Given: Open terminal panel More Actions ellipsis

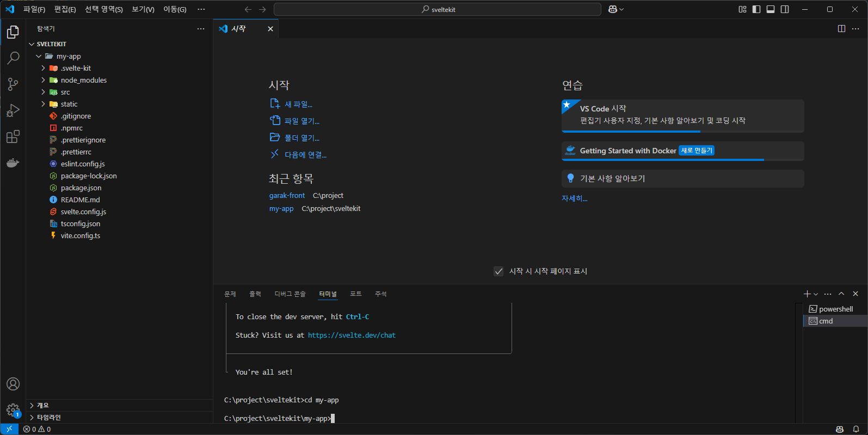Looking at the screenshot, I should click(828, 294).
